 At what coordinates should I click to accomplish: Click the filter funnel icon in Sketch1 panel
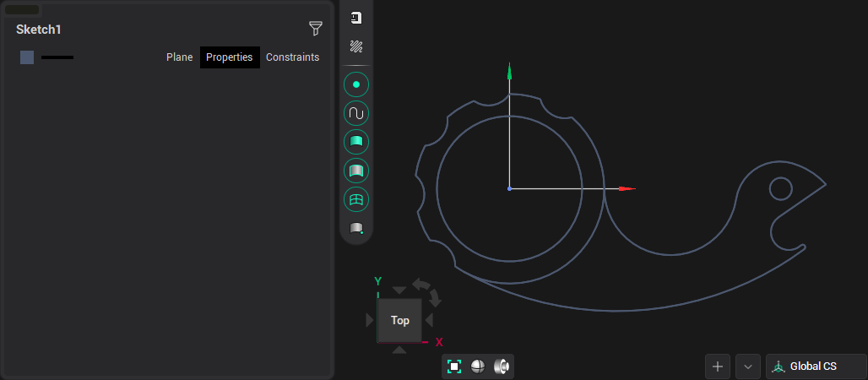(316, 29)
